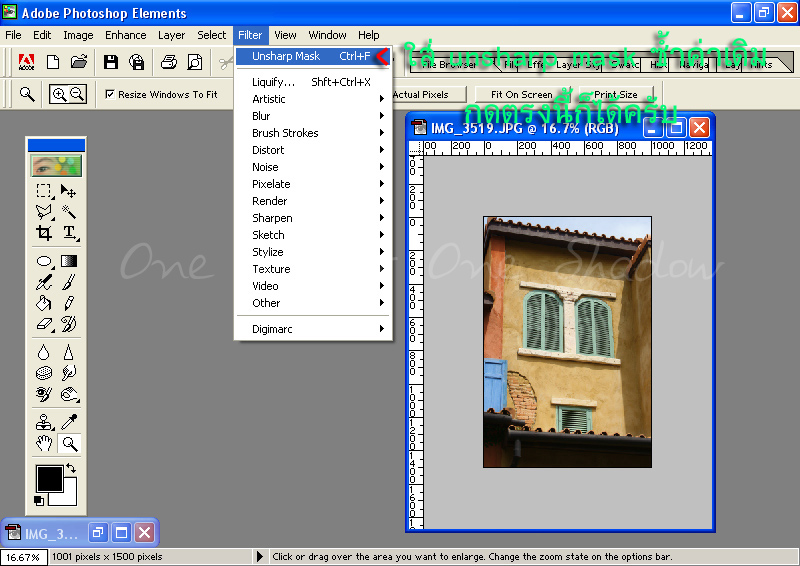Image resolution: width=800 pixels, height=566 pixels.
Task: Select the Impressionist Brush tool
Action: 68,324
